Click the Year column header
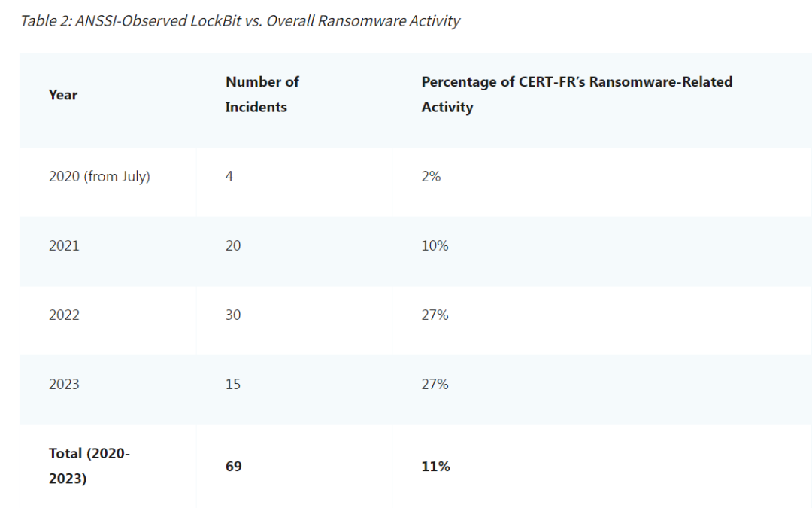812x508 pixels. [63, 95]
